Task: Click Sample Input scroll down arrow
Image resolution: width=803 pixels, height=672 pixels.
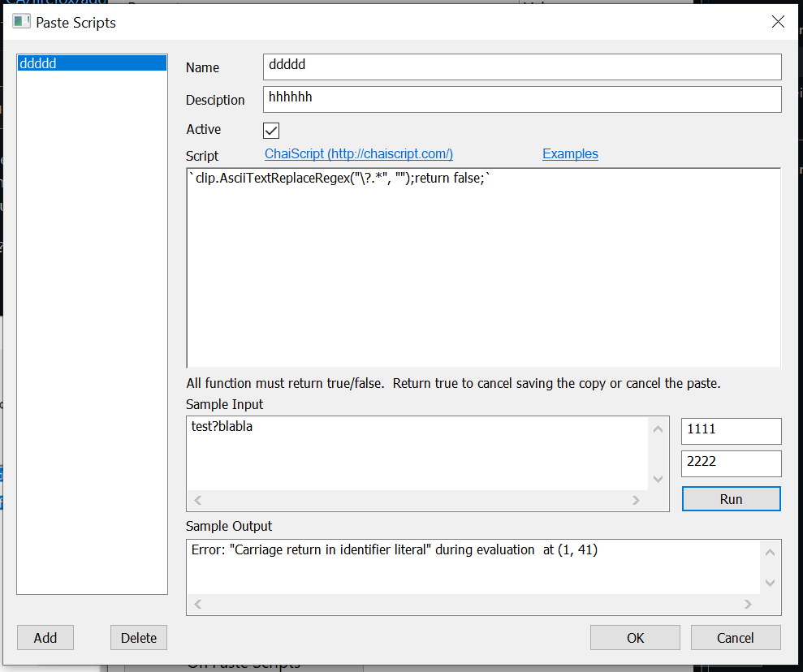Action: 658,479
